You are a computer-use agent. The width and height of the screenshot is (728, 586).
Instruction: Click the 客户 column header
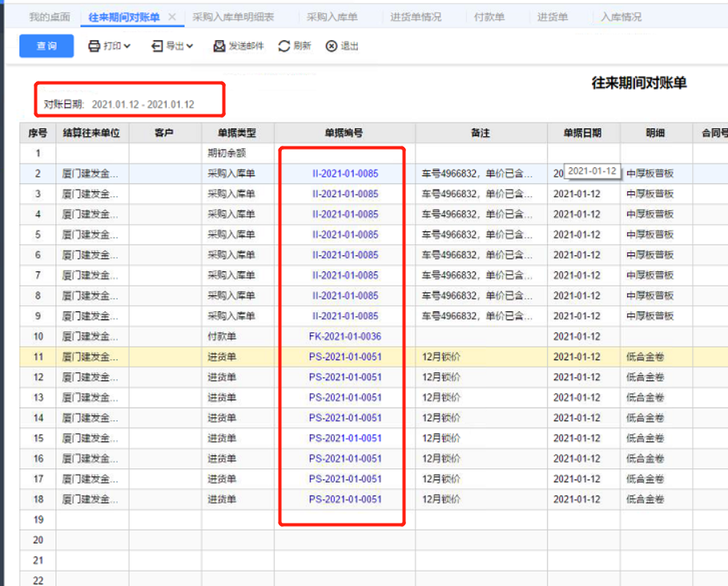165,133
